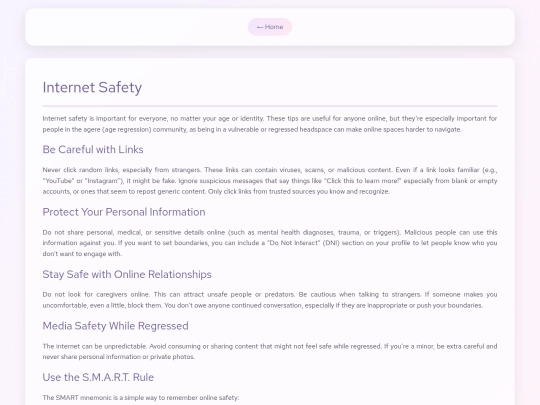
Task: Click the 'Use the S.M.A.R.T. Rule' heading
Action: pos(98,377)
